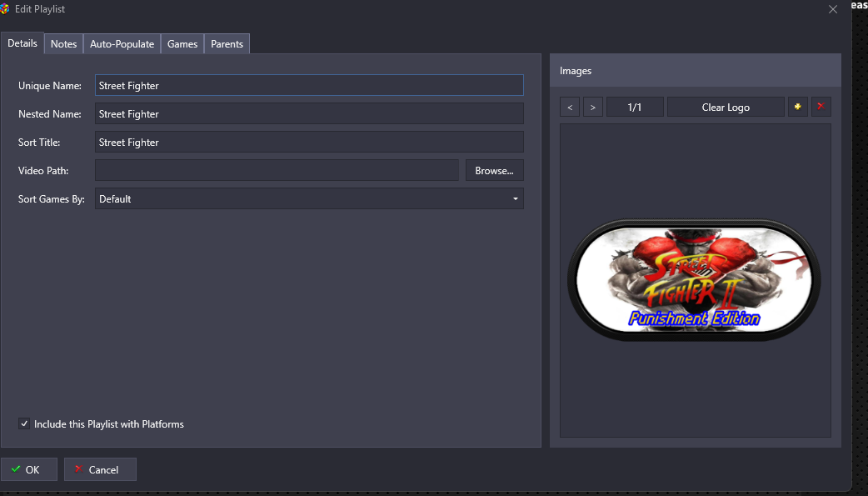Cancel editing the playlist
The width and height of the screenshot is (868, 496).
(x=100, y=469)
